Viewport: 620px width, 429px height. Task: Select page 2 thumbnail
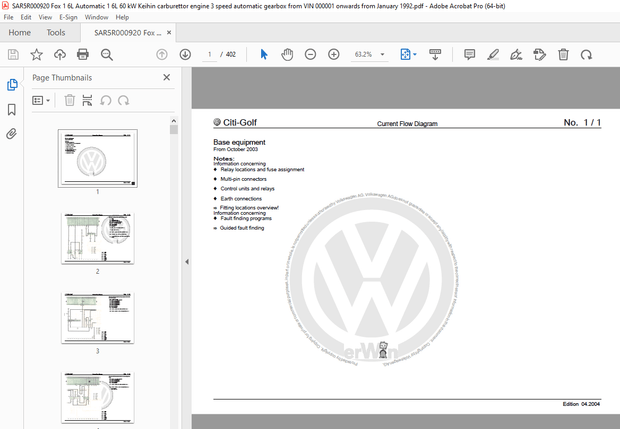(98, 238)
